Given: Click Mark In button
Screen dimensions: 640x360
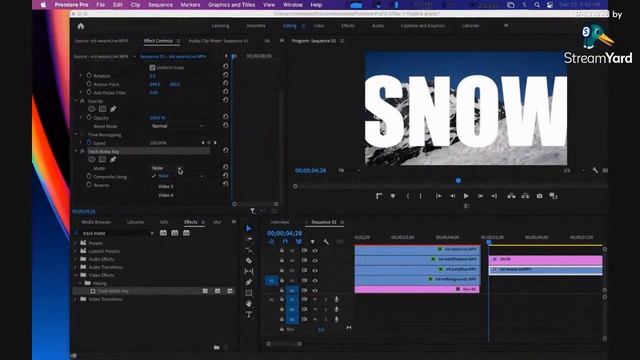Looking at the screenshot, I should click(x=408, y=196).
